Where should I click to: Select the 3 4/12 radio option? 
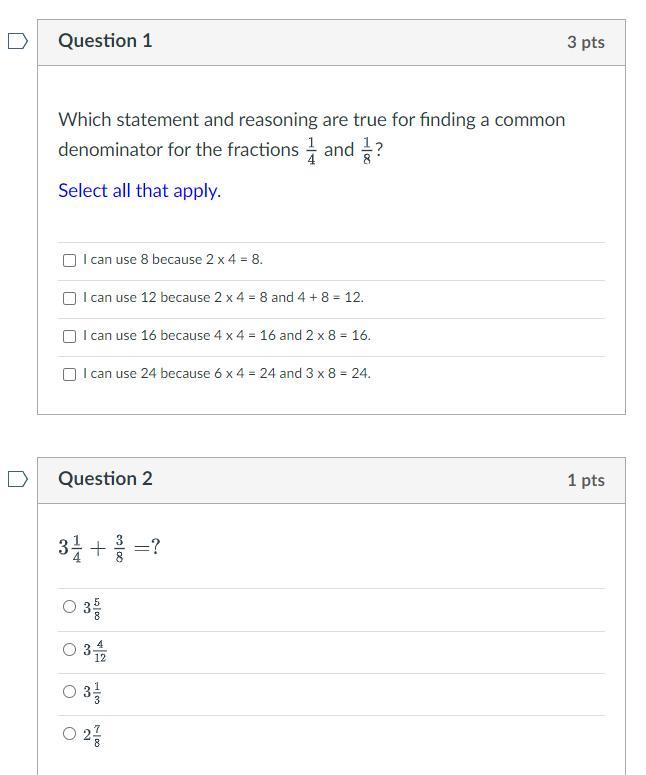click(69, 649)
